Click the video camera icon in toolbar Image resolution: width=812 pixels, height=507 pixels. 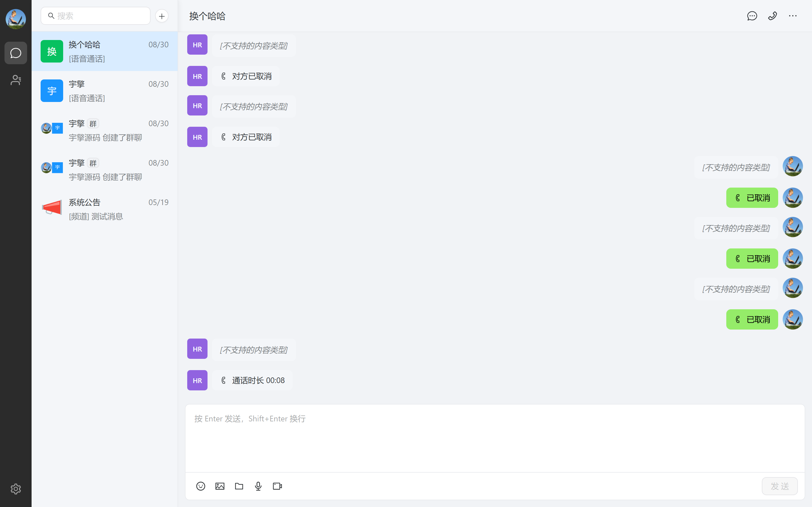tap(277, 486)
